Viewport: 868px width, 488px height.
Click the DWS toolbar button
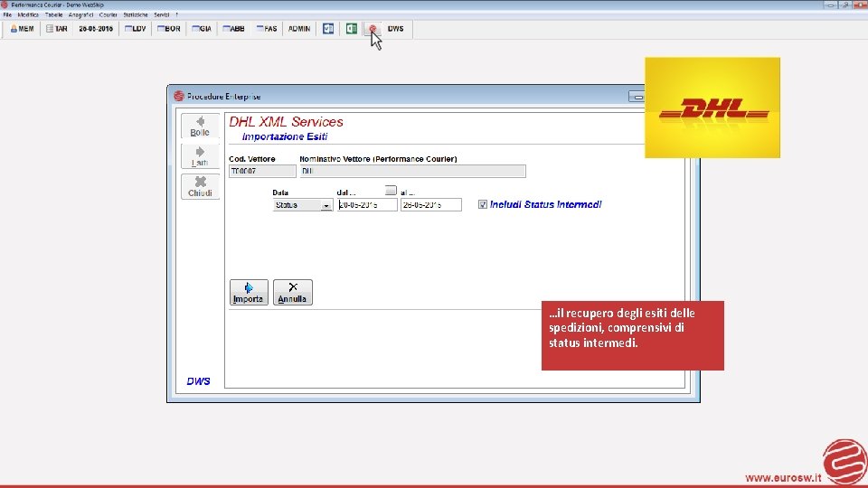[x=395, y=29]
